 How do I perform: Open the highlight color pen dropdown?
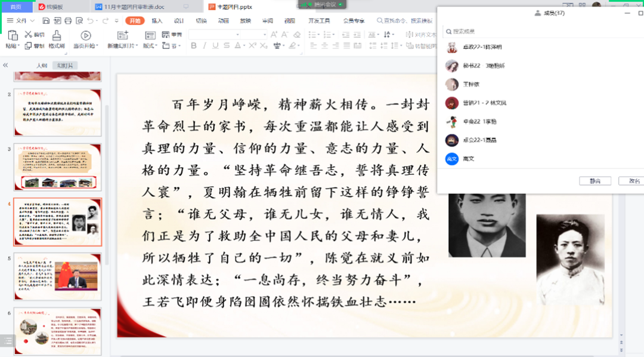(299, 46)
